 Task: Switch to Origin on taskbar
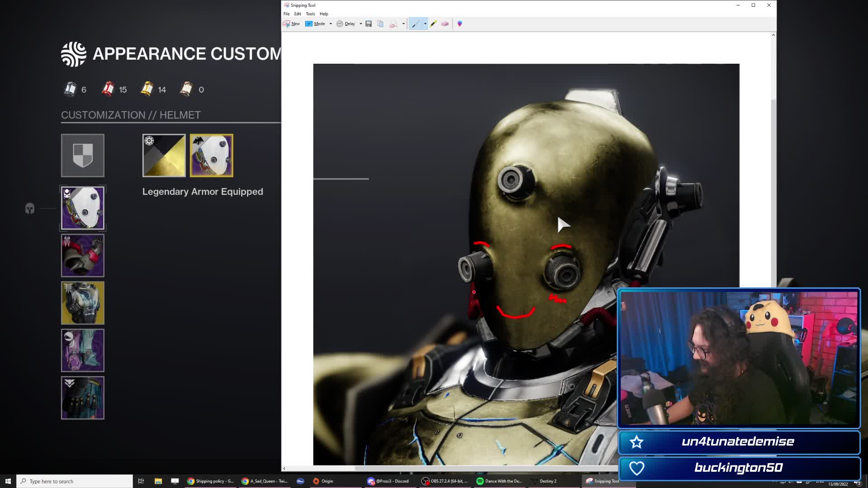(337, 481)
